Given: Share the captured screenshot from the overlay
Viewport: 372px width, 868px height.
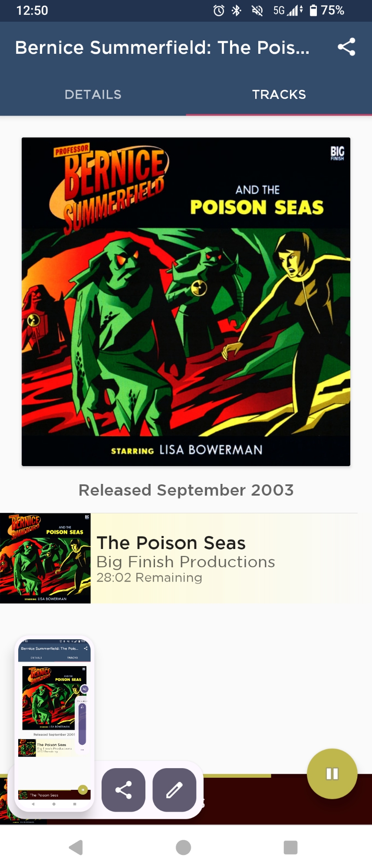Looking at the screenshot, I should pyautogui.click(x=123, y=790).
